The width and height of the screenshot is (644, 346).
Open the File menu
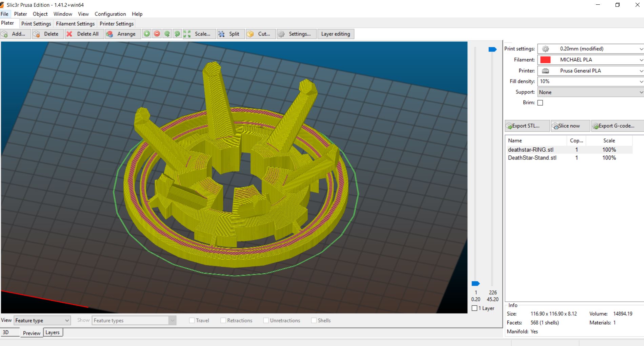coord(4,14)
